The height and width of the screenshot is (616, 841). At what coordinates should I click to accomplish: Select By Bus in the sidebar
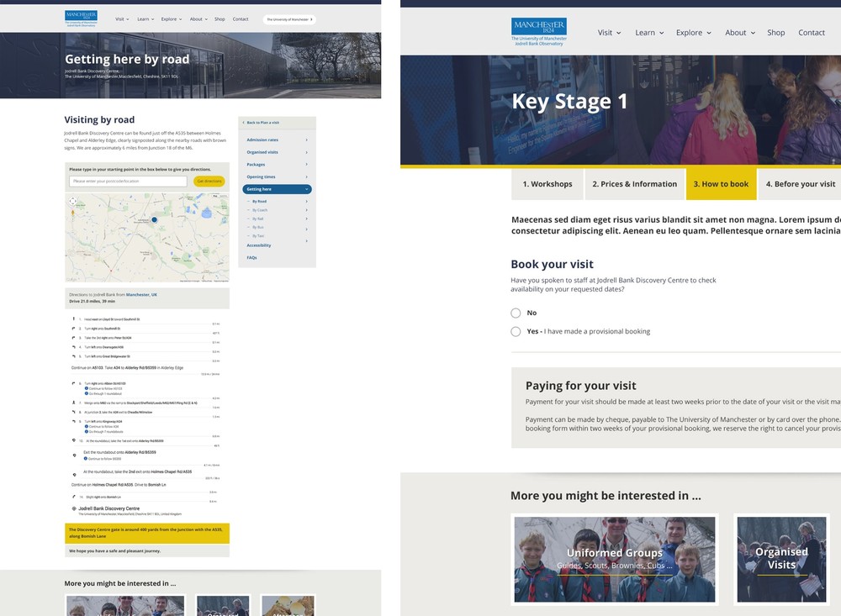tap(258, 227)
